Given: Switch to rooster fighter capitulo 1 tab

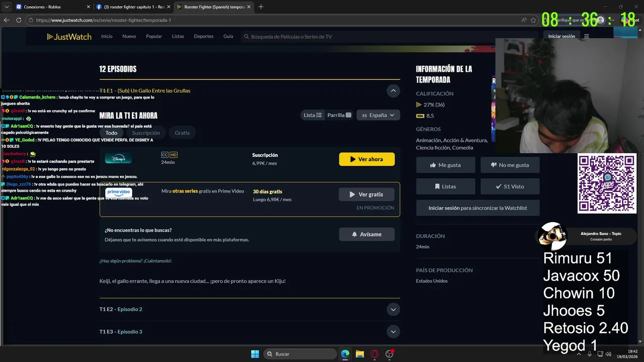Looking at the screenshot, I should (133, 7).
